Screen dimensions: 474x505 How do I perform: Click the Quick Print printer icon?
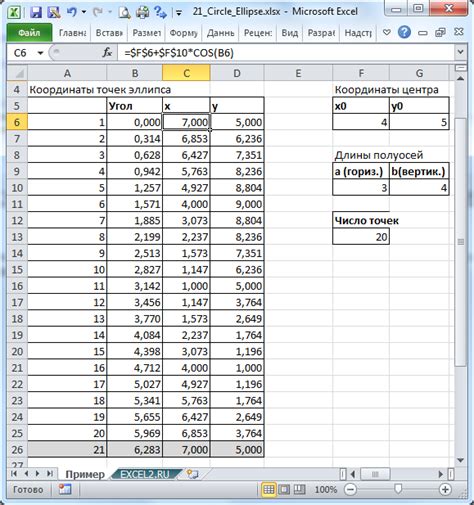click(x=143, y=13)
